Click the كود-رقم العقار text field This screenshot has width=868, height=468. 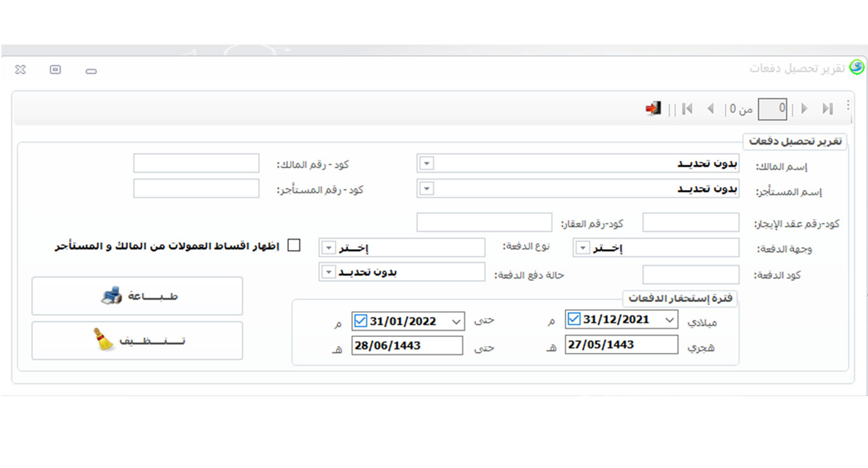point(484,223)
